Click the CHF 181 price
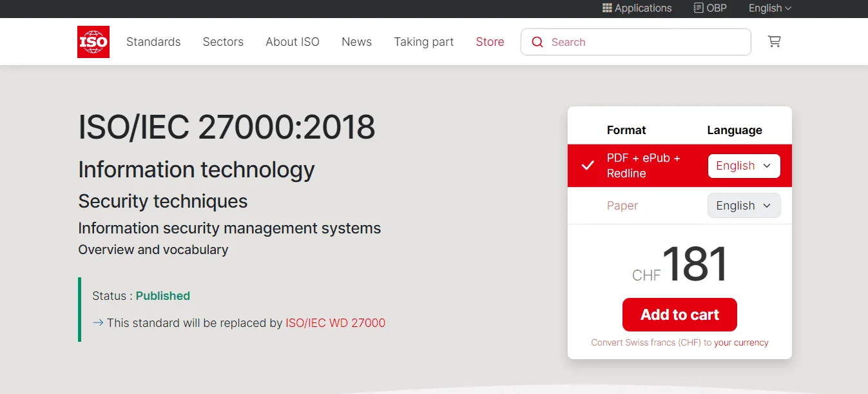Screen dimensions: 868x394 click(680, 264)
